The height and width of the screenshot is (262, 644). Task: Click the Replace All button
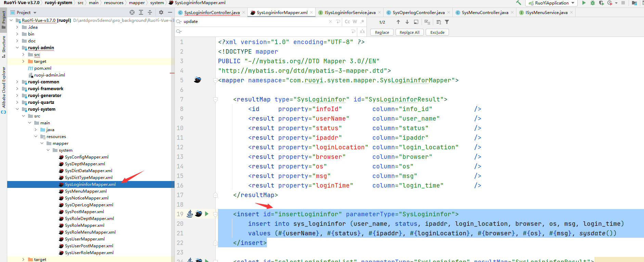(410, 32)
